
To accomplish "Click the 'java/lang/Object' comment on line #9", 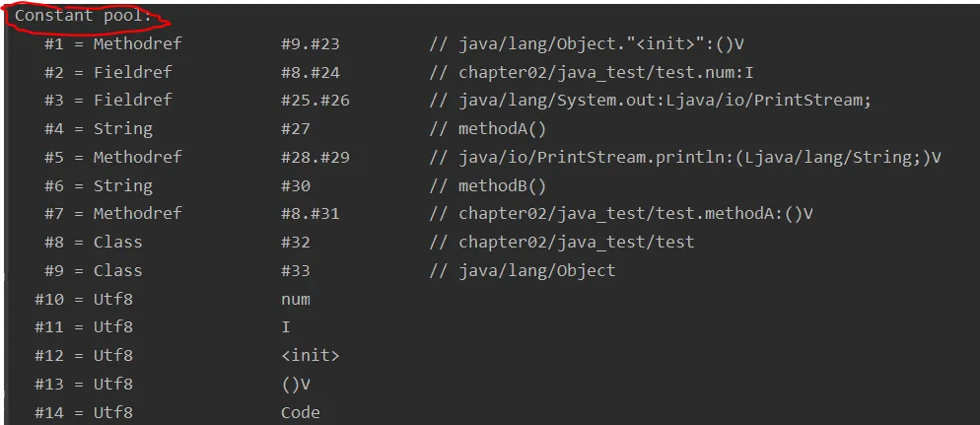I will click(x=536, y=271).
